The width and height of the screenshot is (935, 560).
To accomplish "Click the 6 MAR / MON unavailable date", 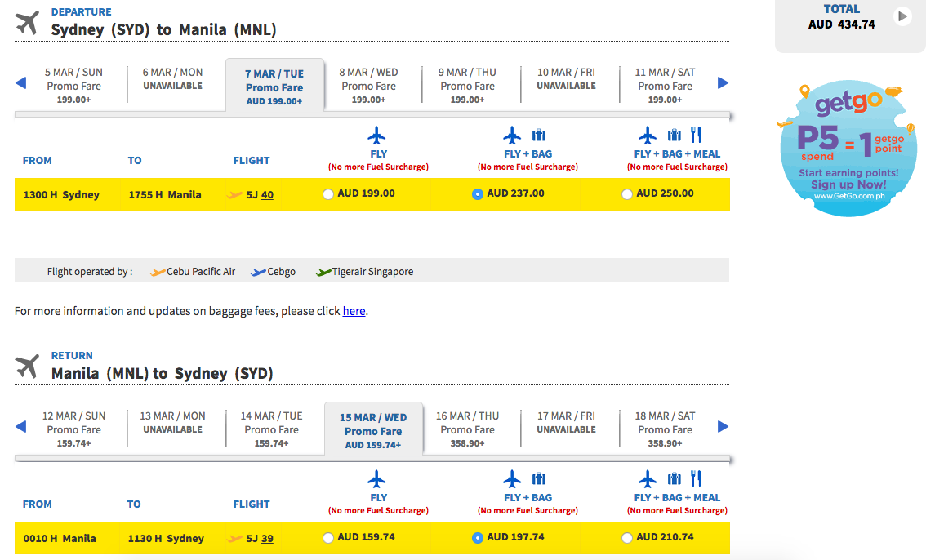I will pyautogui.click(x=172, y=78).
